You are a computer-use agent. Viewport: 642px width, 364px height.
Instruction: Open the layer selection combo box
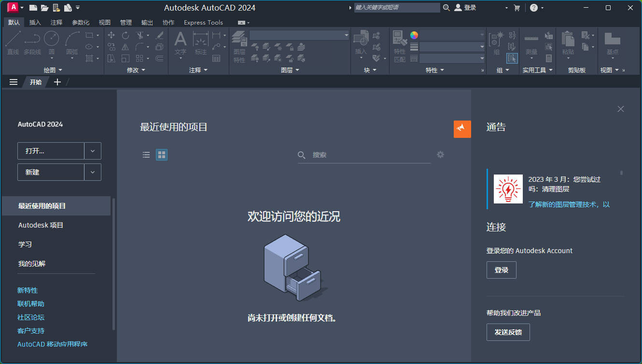299,35
